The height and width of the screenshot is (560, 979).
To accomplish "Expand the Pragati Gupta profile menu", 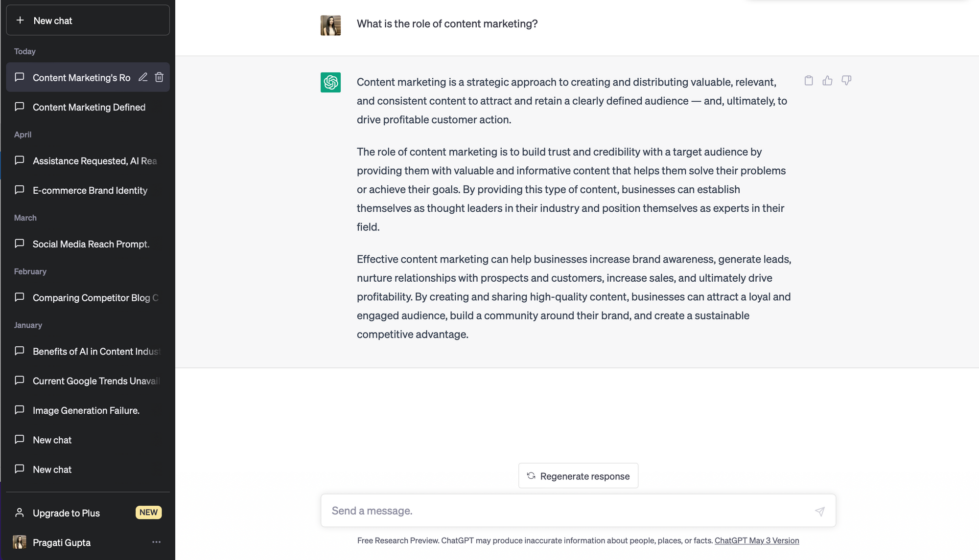I will point(155,542).
